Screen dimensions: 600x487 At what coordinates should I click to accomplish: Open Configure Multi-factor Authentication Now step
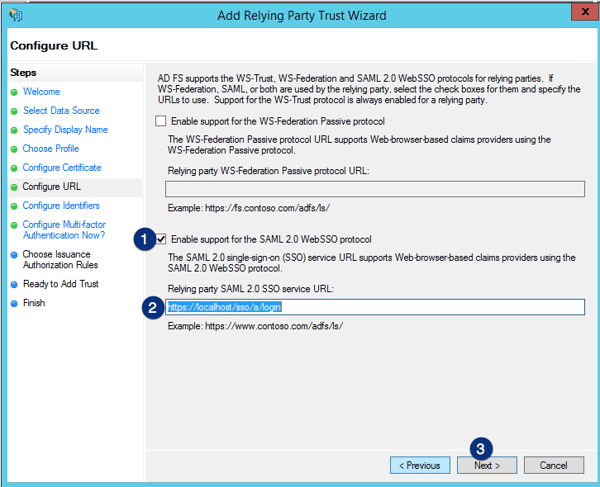[x=64, y=230]
